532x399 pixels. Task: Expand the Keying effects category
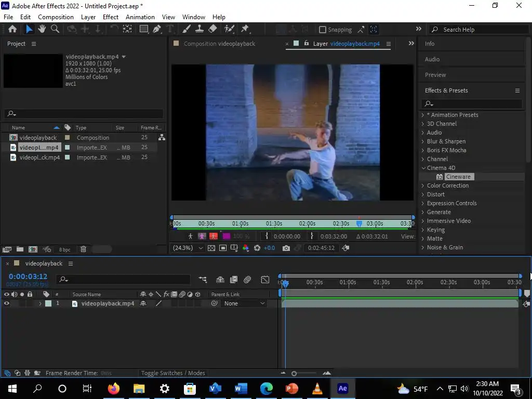click(423, 230)
